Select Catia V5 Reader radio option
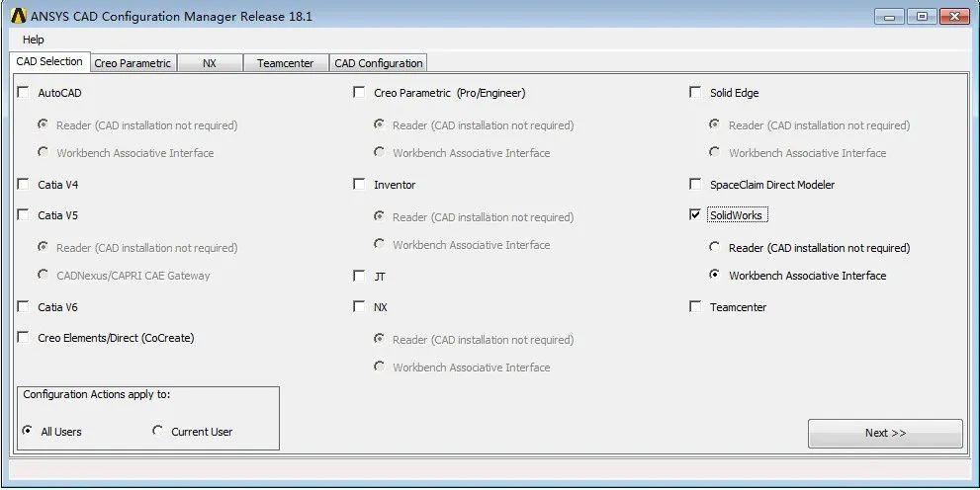The width and height of the screenshot is (980, 490). 43,247
